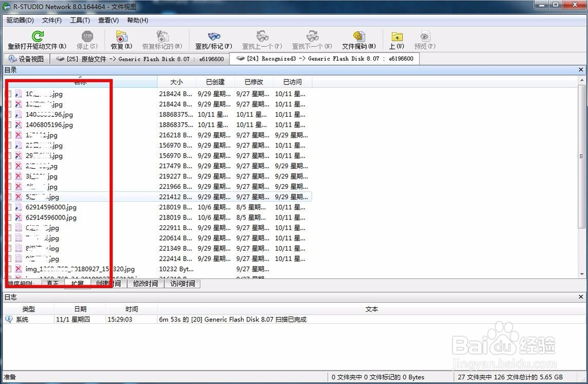Viewport: 588px width, 384px height.
Task: Click the drive icon on the [24] Recognized3 tab
Action: 241,58
